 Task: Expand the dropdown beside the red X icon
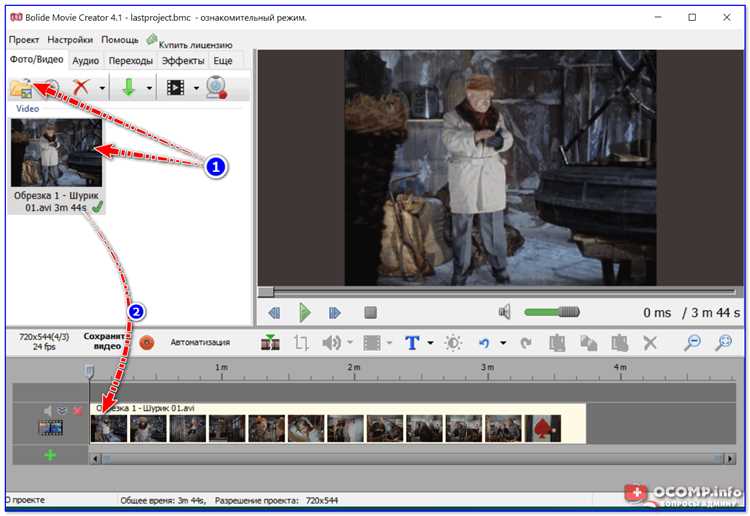102,88
